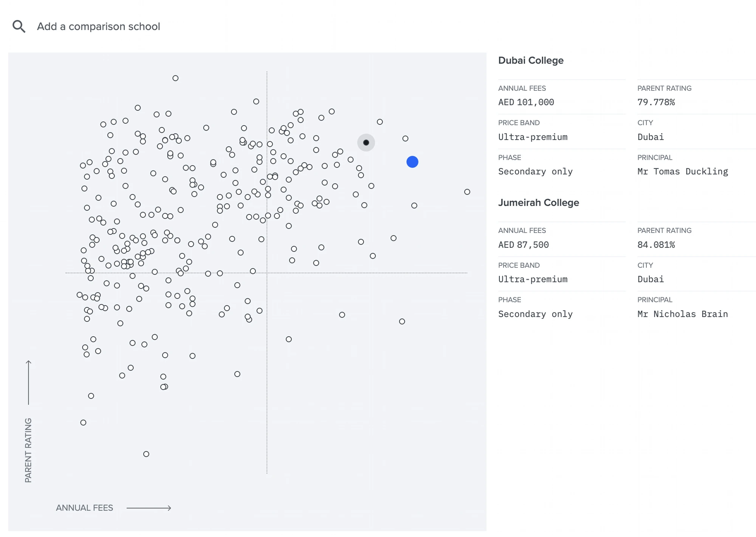Click the PARENT RATING axis label
This screenshot has height=537, width=756.
28,450
